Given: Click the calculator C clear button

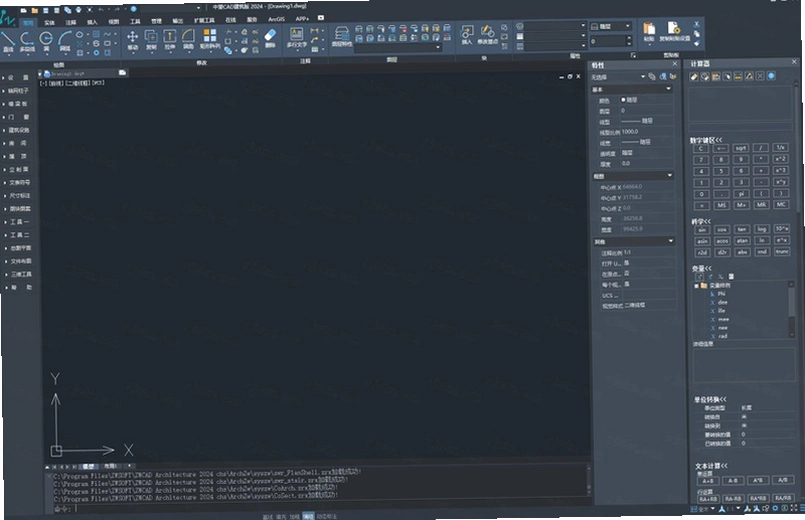Looking at the screenshot, I should (x=701, y=149).
